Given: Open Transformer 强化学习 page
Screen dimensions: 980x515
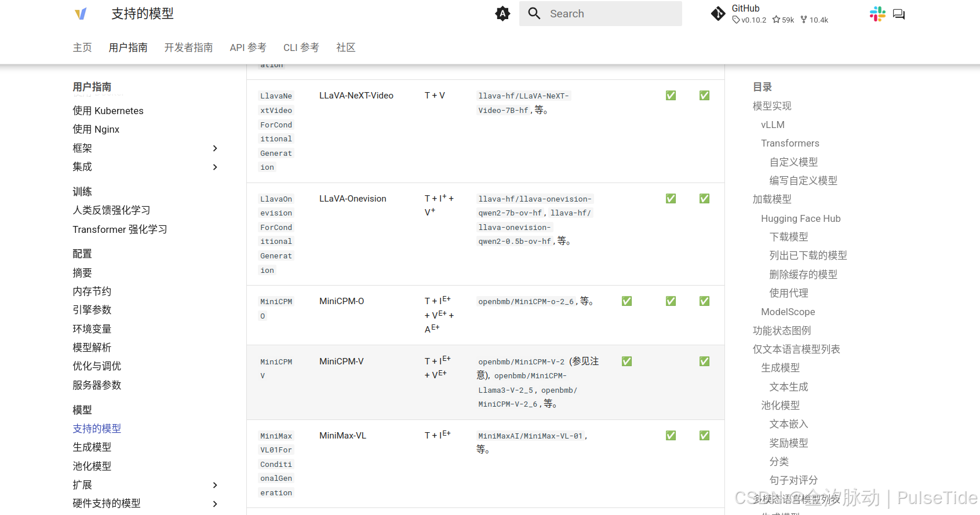Looking at the screenshot, I should pyautogui.click(x=120, y=229).
